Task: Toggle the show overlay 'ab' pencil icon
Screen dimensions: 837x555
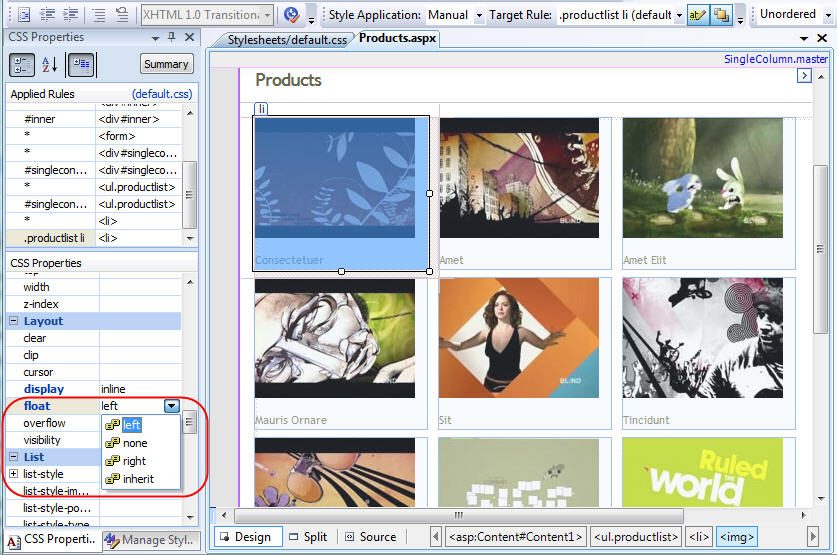Action: [697, 15]
